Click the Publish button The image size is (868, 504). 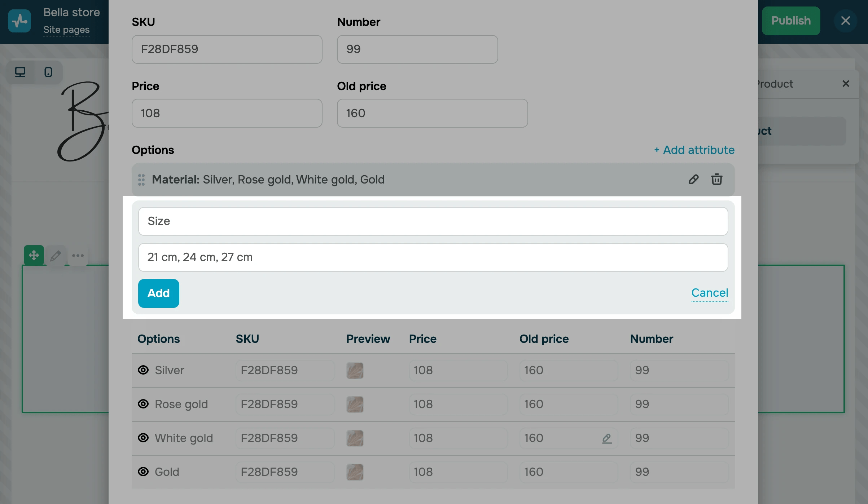point(791,21)
